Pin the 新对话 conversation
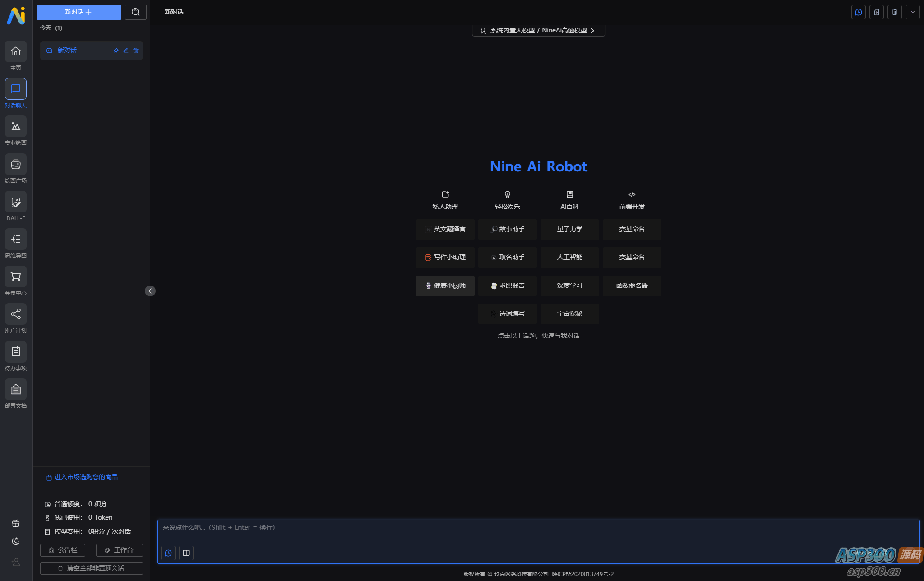This screenshot has width=924, height=581. pos(116,50)
